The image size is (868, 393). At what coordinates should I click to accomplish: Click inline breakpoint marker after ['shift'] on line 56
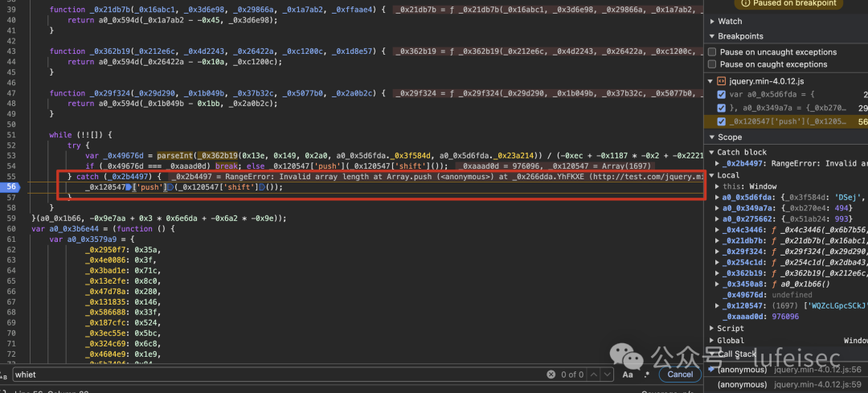click(x=260, y=187)
